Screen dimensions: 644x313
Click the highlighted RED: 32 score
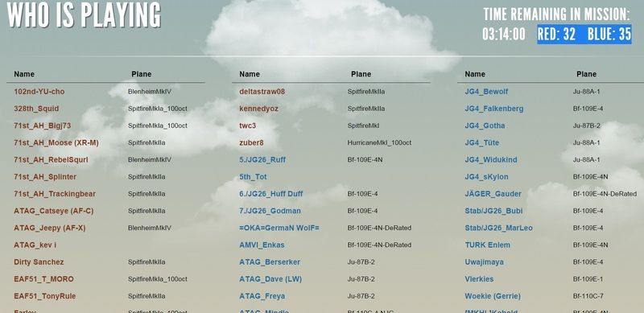click(556, 34)
